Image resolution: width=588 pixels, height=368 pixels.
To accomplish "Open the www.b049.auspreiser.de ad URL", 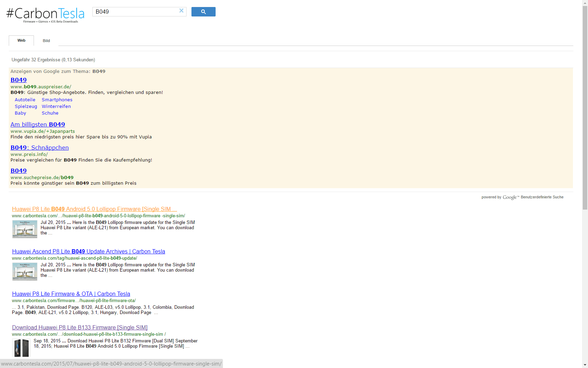I will tap(41, 87).
